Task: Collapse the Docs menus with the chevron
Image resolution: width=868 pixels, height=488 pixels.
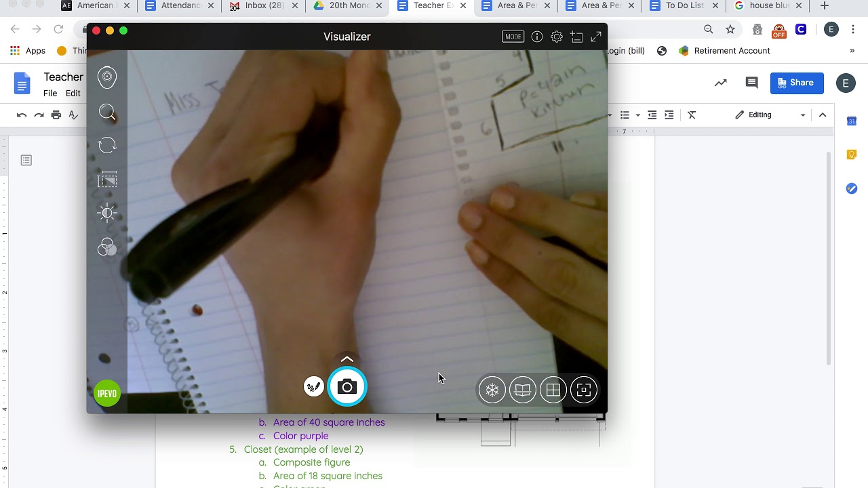Action: (x=823, y=115)
